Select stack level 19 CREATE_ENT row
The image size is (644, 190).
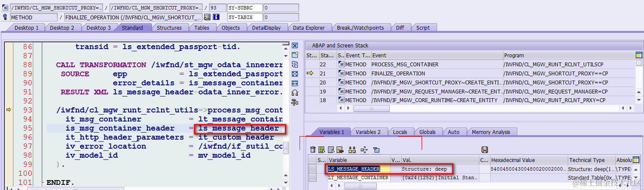(x=471, y=91)
